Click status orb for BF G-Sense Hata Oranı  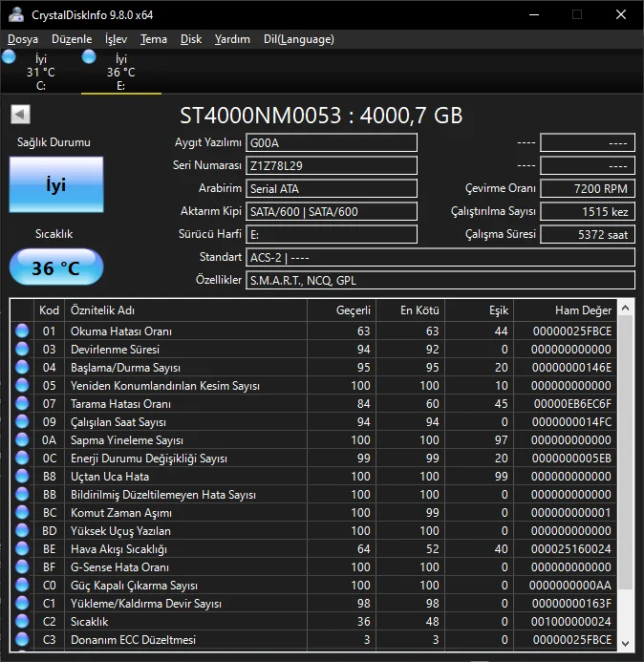click(22, 566)
